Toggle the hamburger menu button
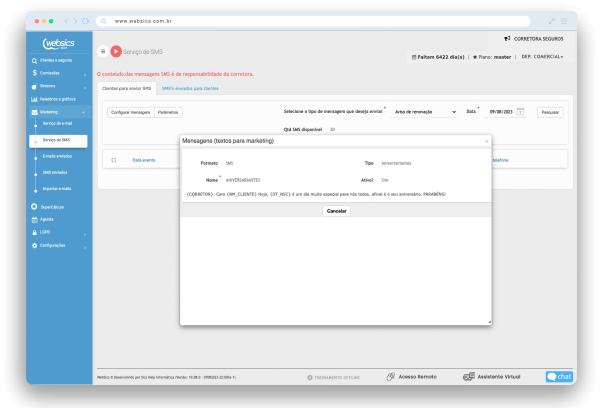 click(103, 51)
